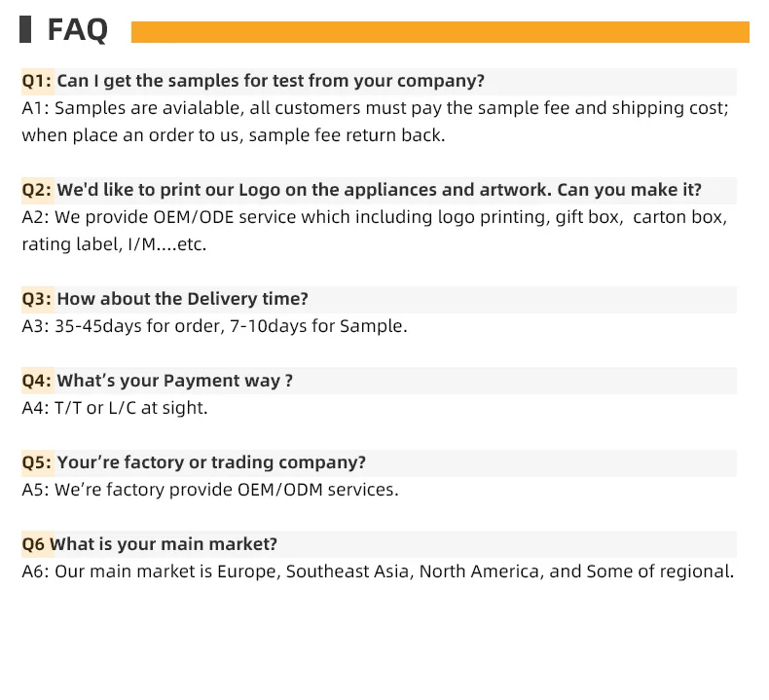769x700 pixels.
Task: Click the highlighted Q1: label
Action: pos(37,81)
